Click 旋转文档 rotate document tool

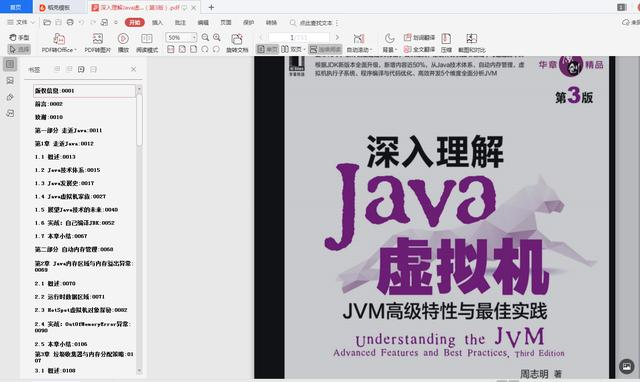coord(237,43)
